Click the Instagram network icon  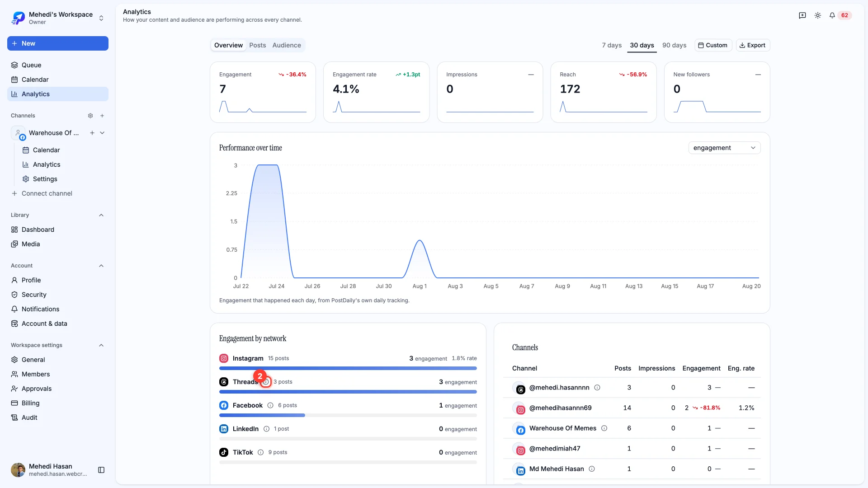tap(224, 358)
